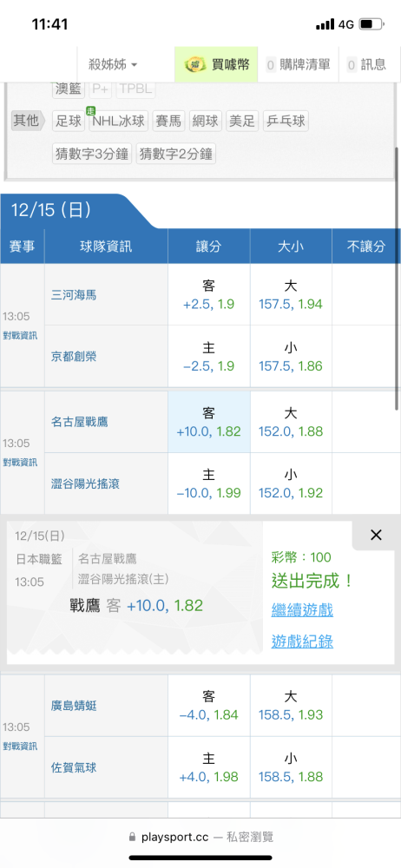Choose the 乒乓球 category

286,122
